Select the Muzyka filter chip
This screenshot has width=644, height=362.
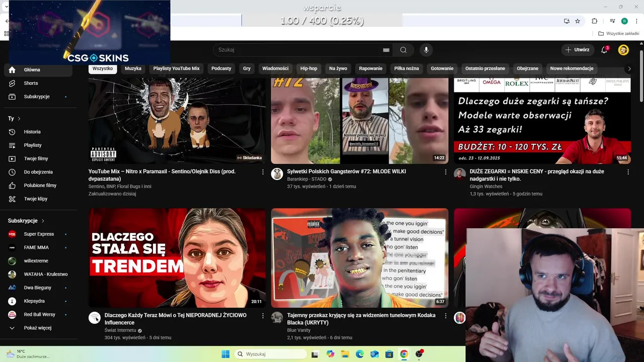133,68
